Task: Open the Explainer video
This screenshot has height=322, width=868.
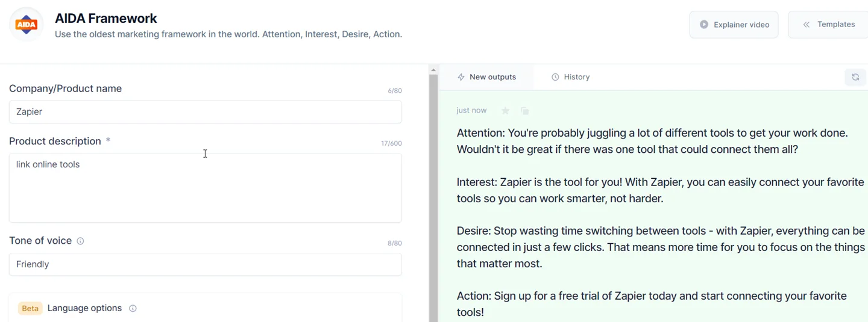Action: (x=734, y=25)
